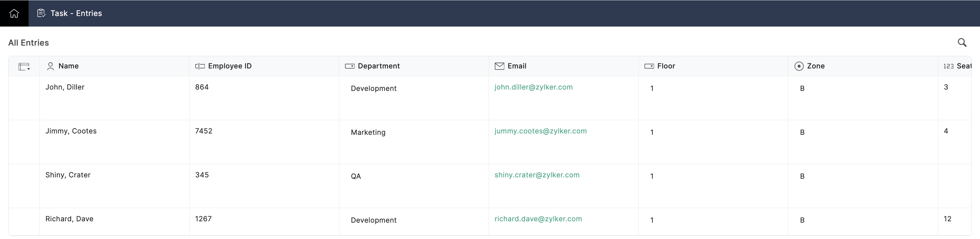Image resolution: width=980 pixels, height=239 pixels.
Task: Sort by the Employee ID column header
Action: tap(230, 66)
